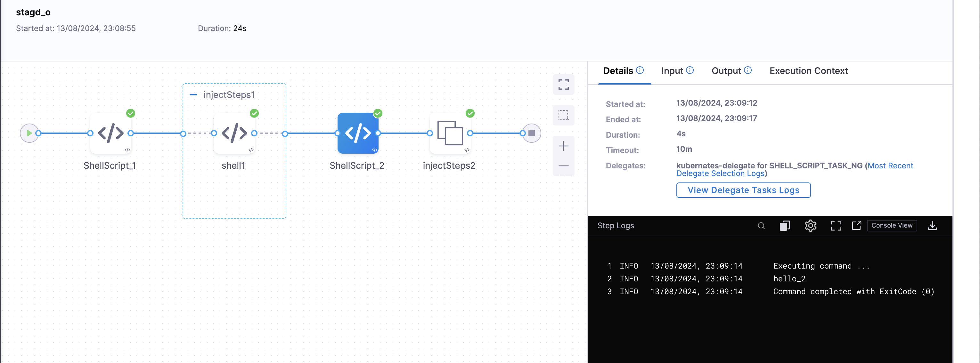980x363 pixels.
Task: Open step log settings gear
Action: (x=810, y=226)
